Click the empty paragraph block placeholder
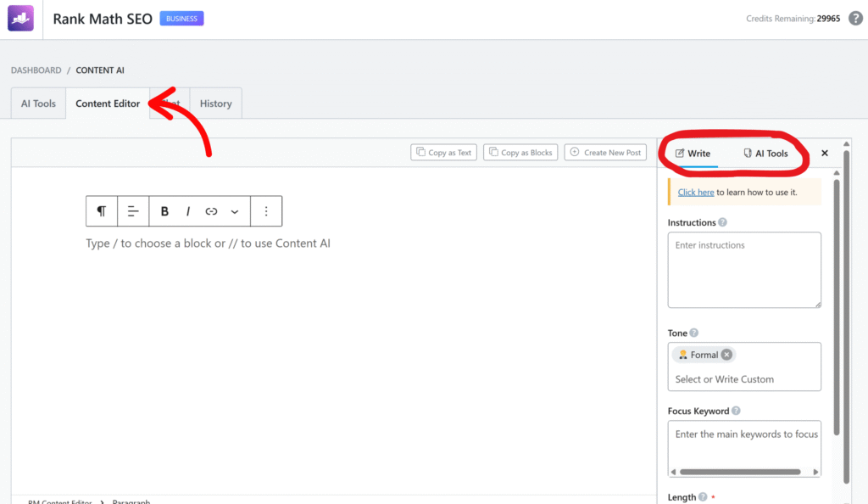 (208, 244)
